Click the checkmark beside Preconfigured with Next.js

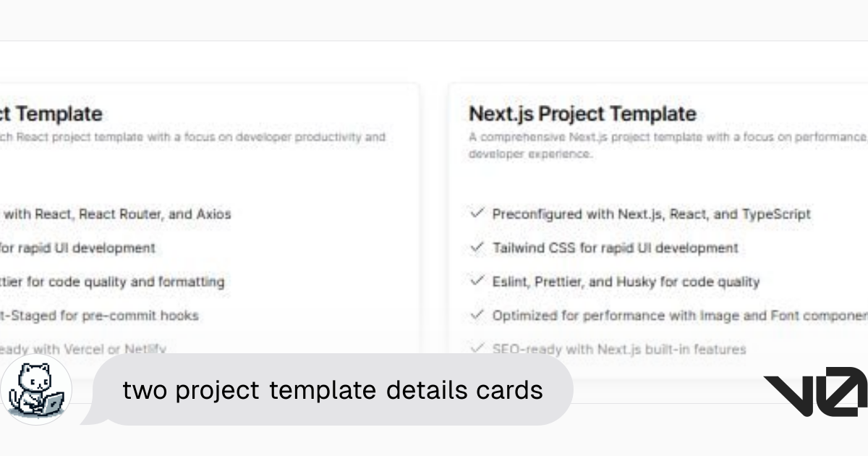(x=477, y=214)
